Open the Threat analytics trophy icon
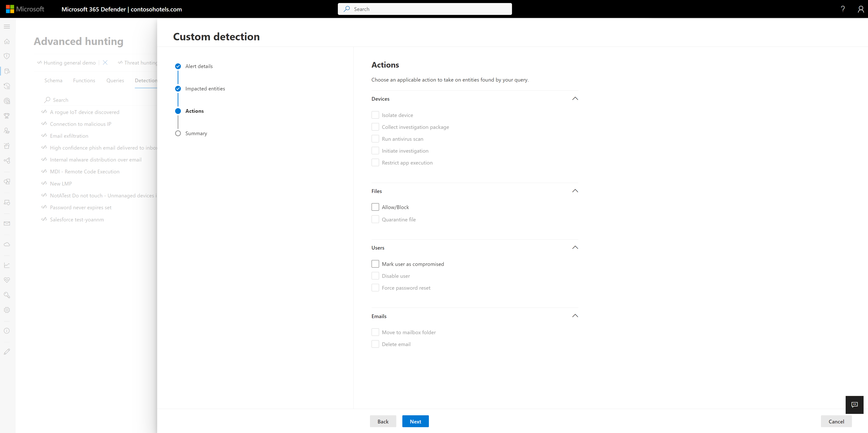The width and height of the screenshot is (868, 433). [x=7, y=116]
